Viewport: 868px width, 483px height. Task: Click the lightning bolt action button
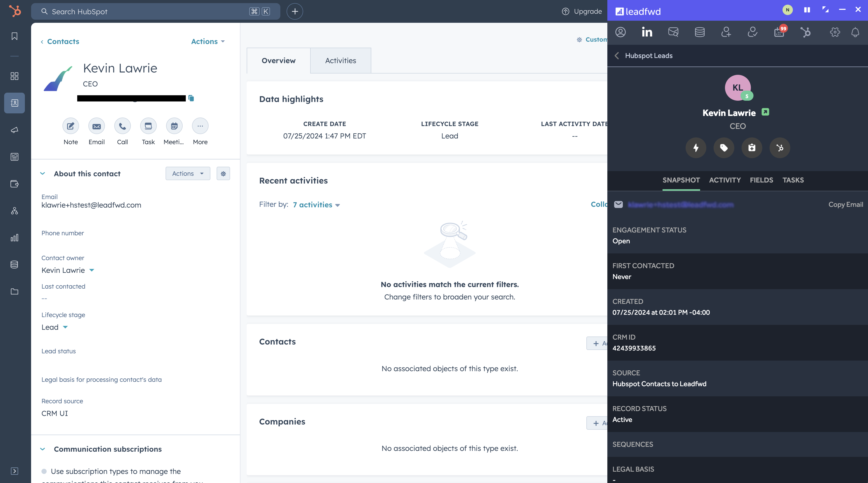point(696,148)
